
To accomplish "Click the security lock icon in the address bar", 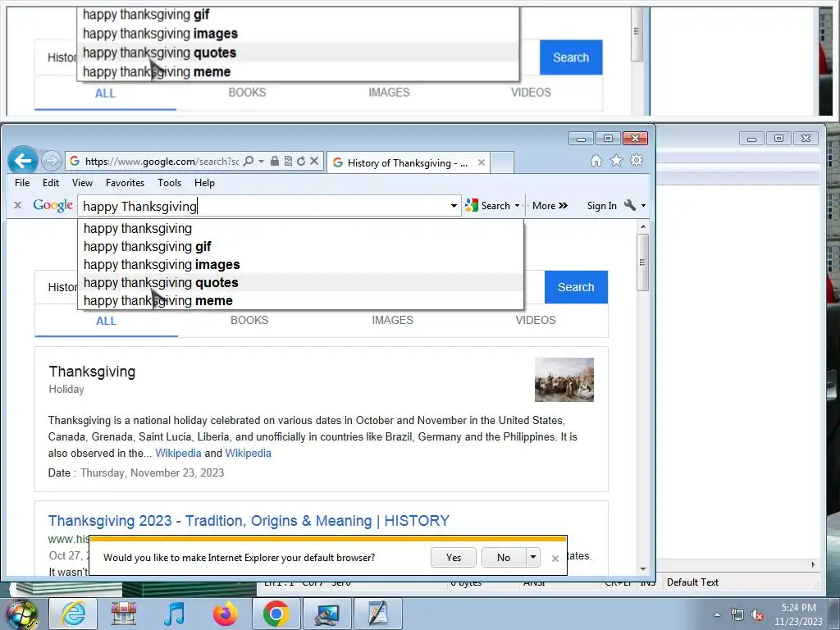I will (x=274, y=161).
